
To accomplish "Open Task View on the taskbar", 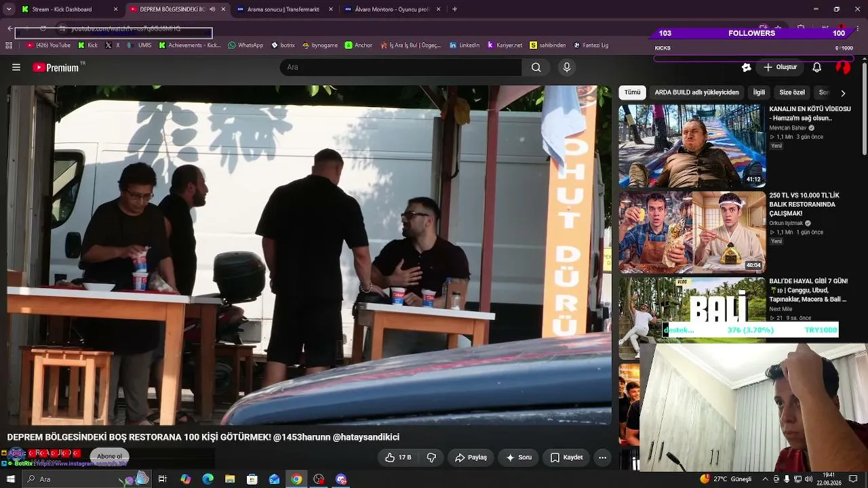I will click(x=163, y=479).
